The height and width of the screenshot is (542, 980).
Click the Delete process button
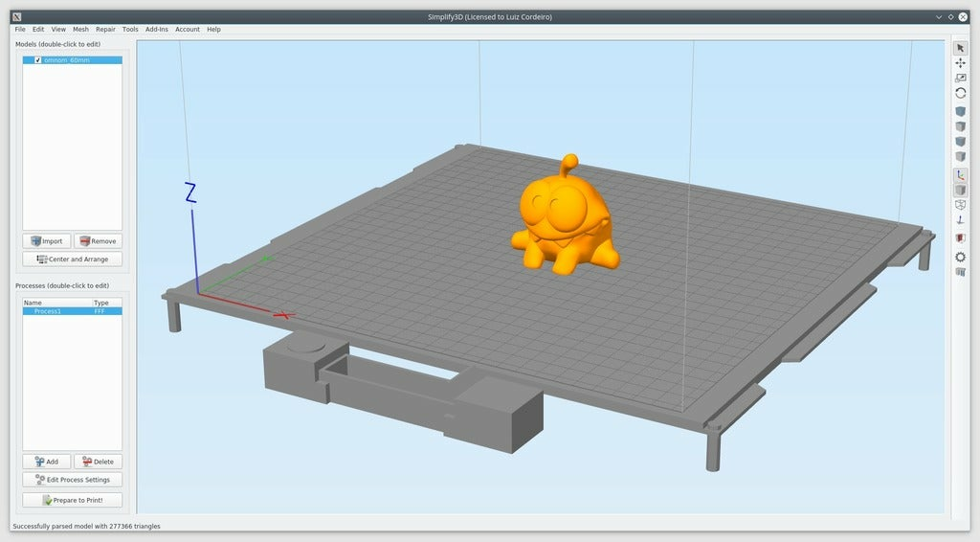(99, 462)
